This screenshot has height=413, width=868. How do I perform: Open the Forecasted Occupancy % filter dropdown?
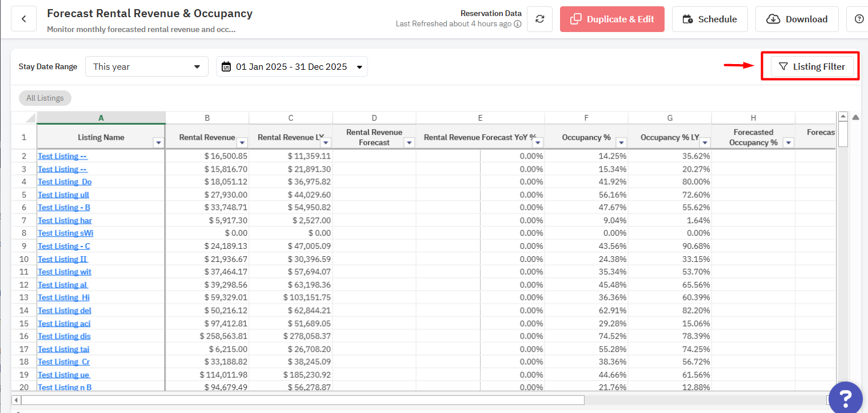788,143
